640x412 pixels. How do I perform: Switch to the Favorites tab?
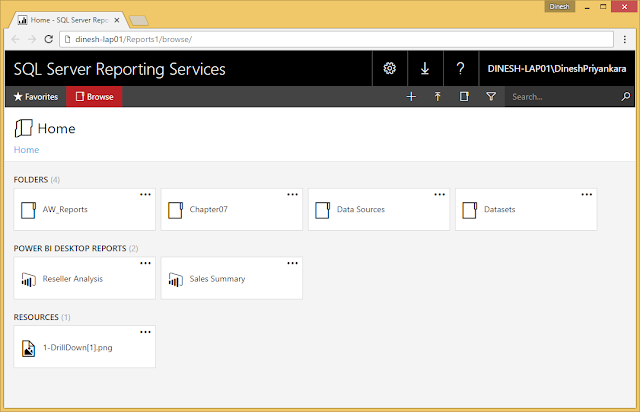point(36,97)
